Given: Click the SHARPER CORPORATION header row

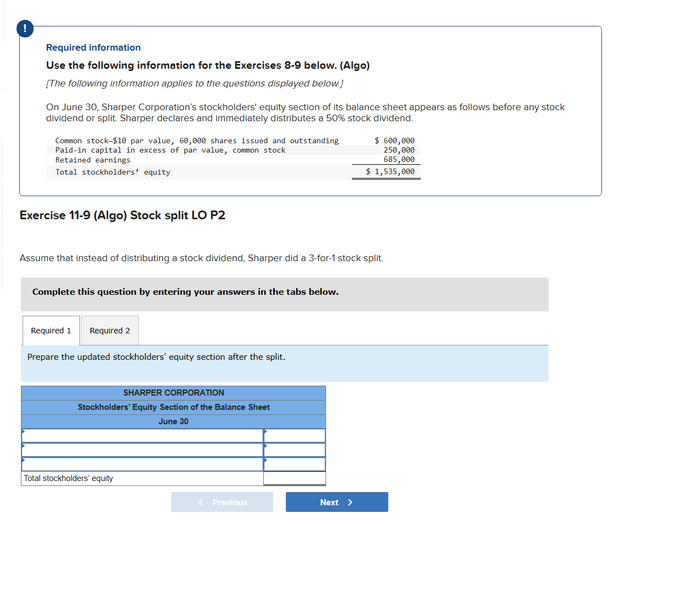Looking at the screenshot, I should (173, 393).
